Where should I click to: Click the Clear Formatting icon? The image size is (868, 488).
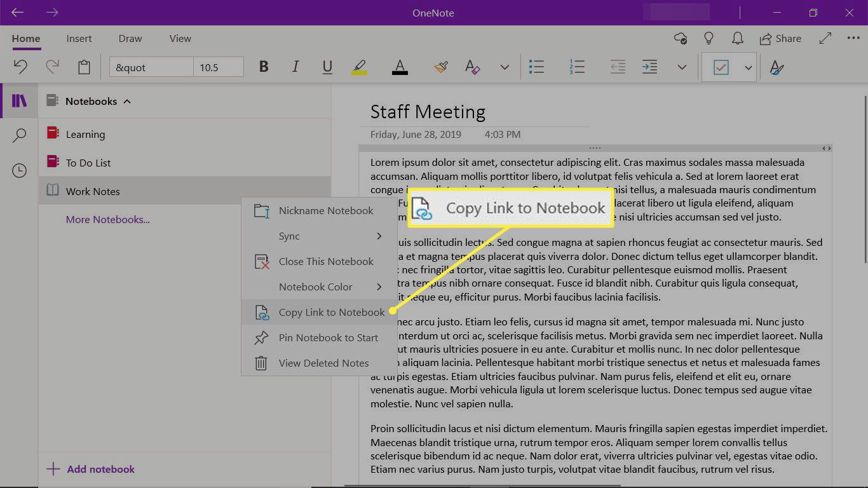(x=472, y=67)
